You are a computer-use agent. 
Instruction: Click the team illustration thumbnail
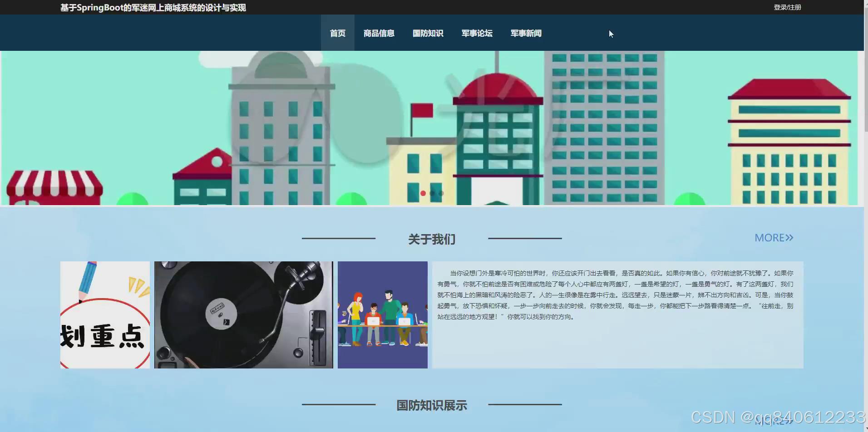pyautogui.click(x=382, y=314)
